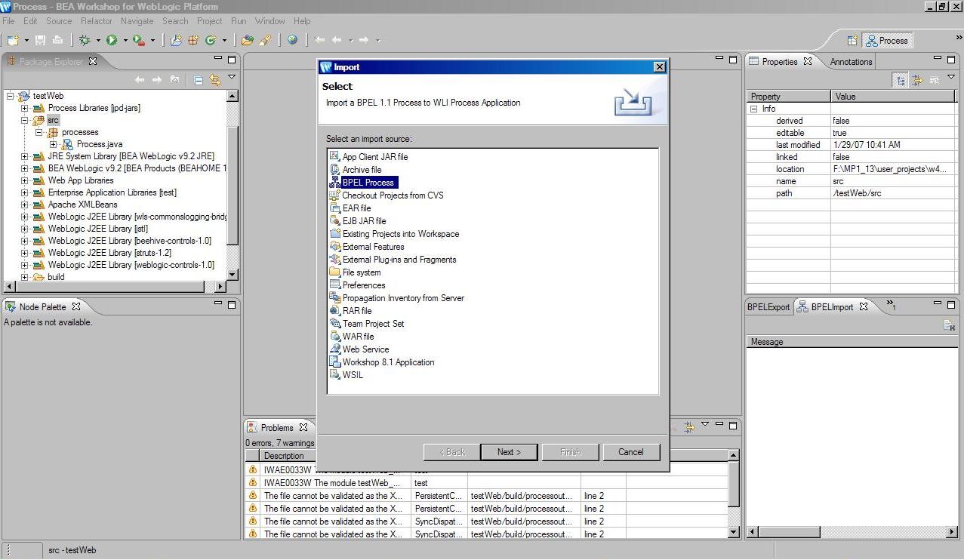964x560 pixels.
Task: Open the Package Explorer view menu
Action: pyautogui.click(x=232, y=77)
